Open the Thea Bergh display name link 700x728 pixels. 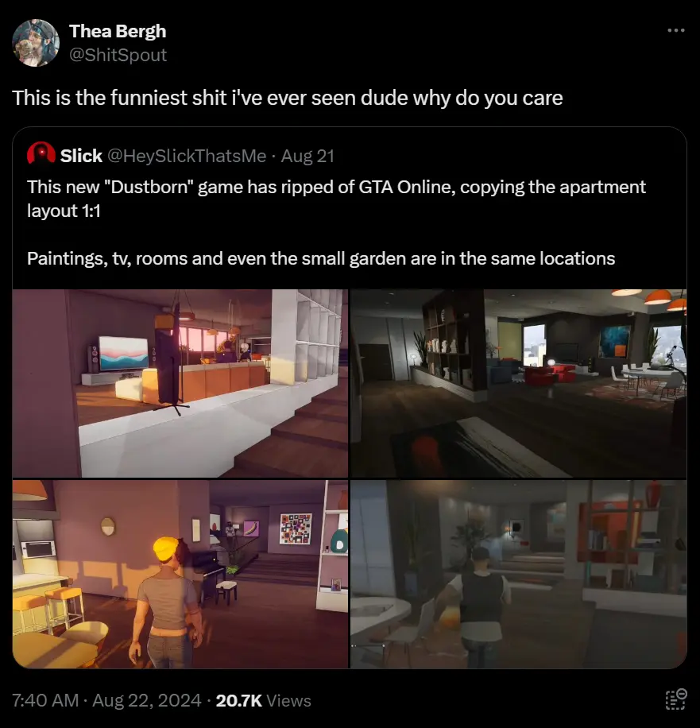point(118,31)
